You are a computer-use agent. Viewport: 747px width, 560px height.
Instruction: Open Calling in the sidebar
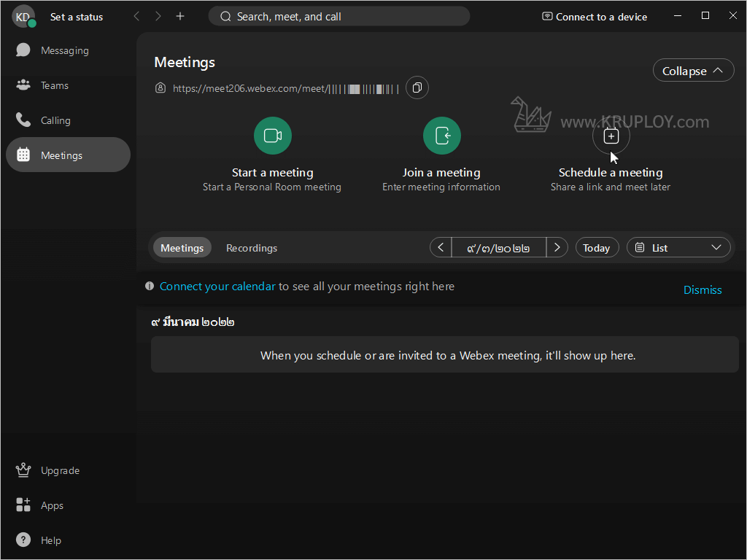[x=68, y=120]
